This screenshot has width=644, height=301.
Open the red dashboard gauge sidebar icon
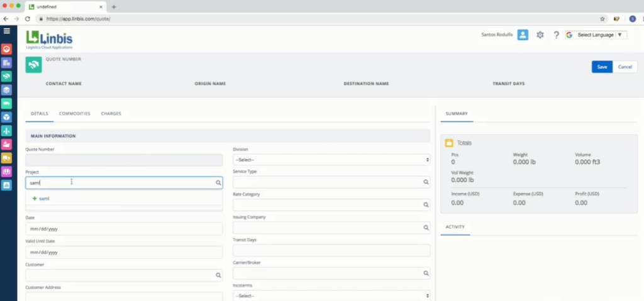coord(6,49)
